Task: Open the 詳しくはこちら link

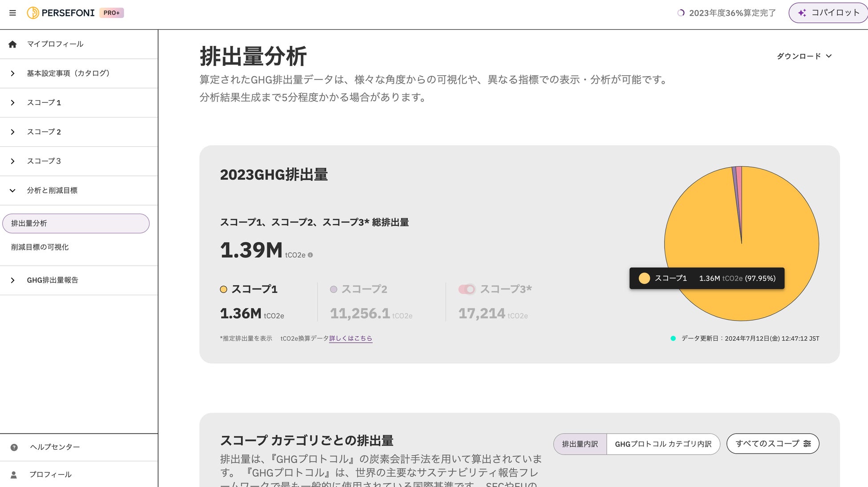Action: click(x=350, y=338)
